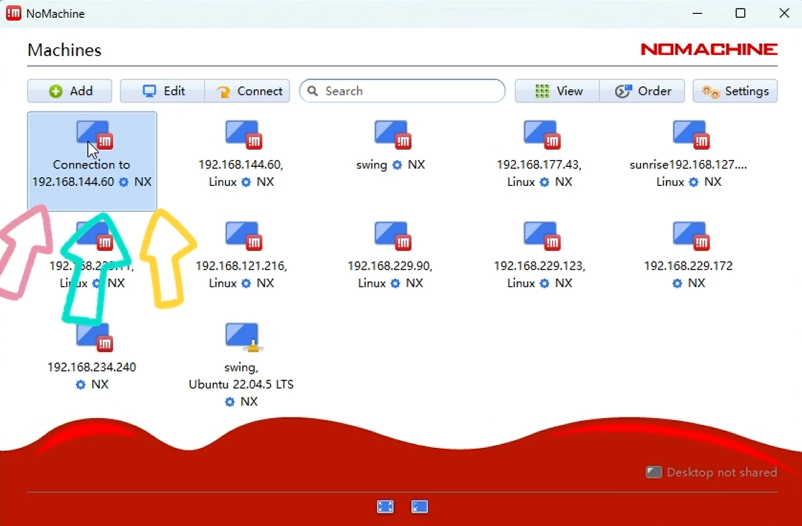Click the '192.168.177.43,' label text
The height and width of the screenshot is (526, 802).
(539, 164)
